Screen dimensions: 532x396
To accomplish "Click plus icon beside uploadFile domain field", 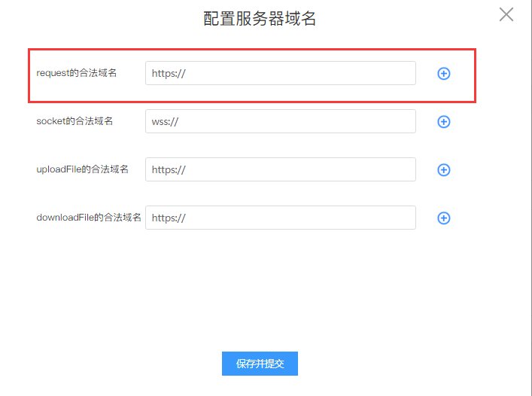I will pos(444,170).
